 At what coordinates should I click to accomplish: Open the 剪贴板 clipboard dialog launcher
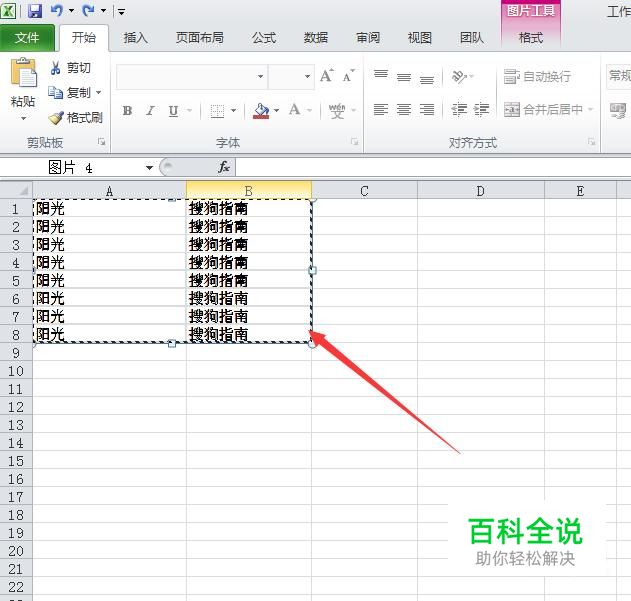pos(101,142)
